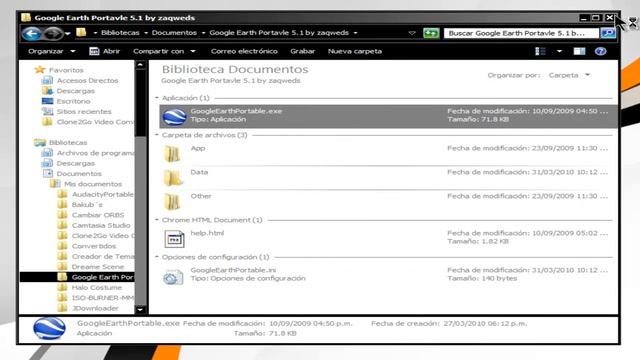Open Escritorio in navigation pane
Screen dimensions: 640x360
73,101
